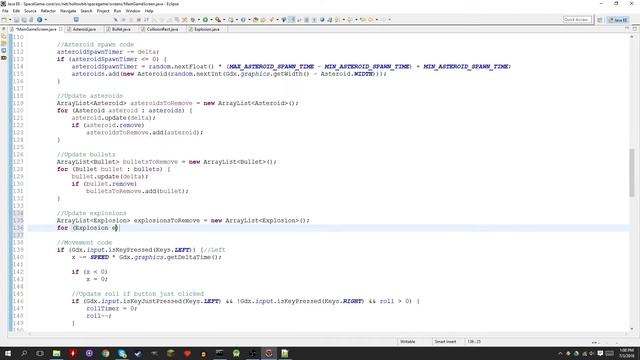Screen dimensions: 640x360
Task: Switch to the Asteroid.java editor tab
Action: coord(84,29)
